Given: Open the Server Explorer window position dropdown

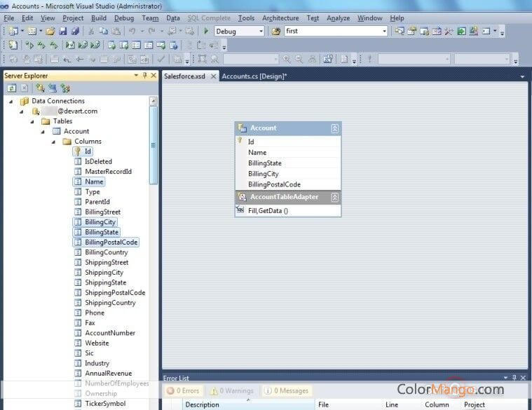Looking at the screenshot, I should tap(136, 75).
